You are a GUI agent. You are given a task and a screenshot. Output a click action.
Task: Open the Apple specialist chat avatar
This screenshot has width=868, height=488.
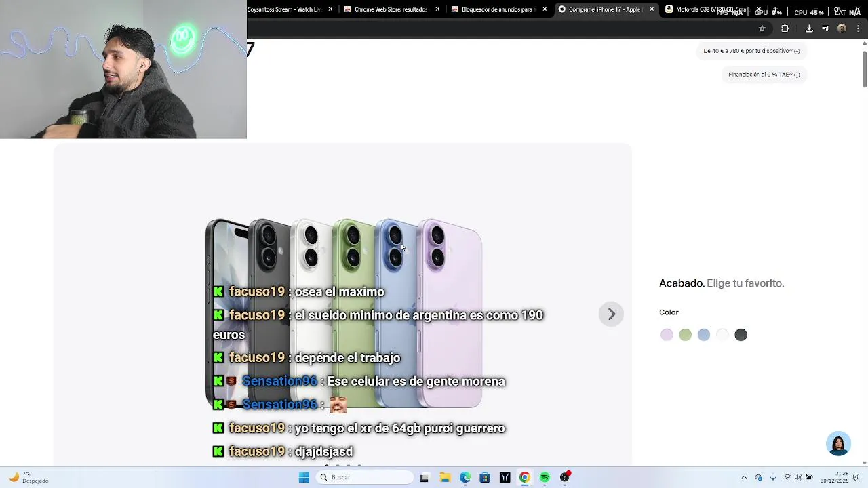click(x=838, y=443)
